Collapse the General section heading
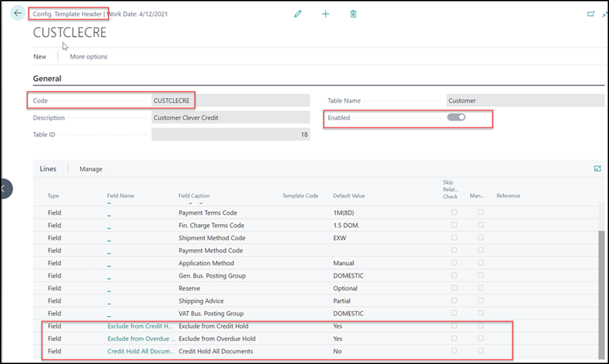 coord(47,79)
